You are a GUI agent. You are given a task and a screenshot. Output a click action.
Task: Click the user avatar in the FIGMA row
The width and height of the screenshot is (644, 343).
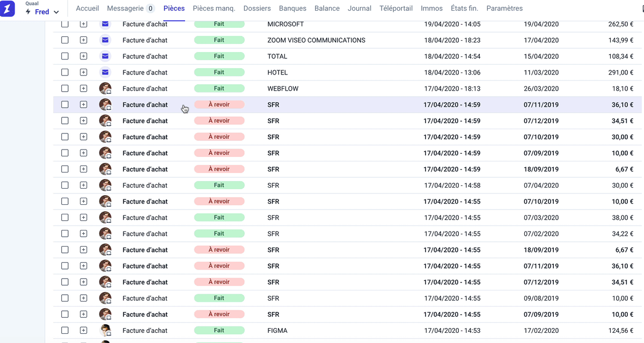tap(105, 331)
